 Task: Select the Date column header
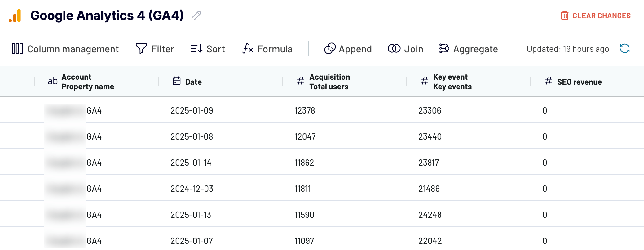193,82
